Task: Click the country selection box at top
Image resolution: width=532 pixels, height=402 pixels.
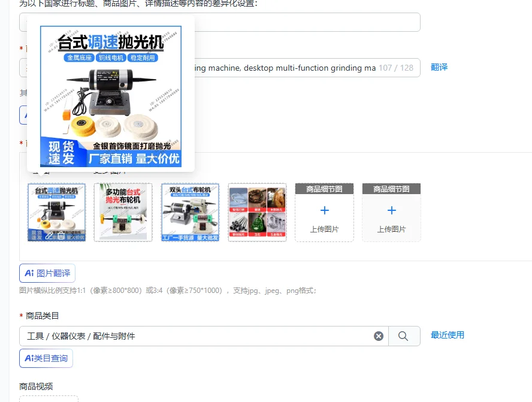Action: (x=219, y=22)
